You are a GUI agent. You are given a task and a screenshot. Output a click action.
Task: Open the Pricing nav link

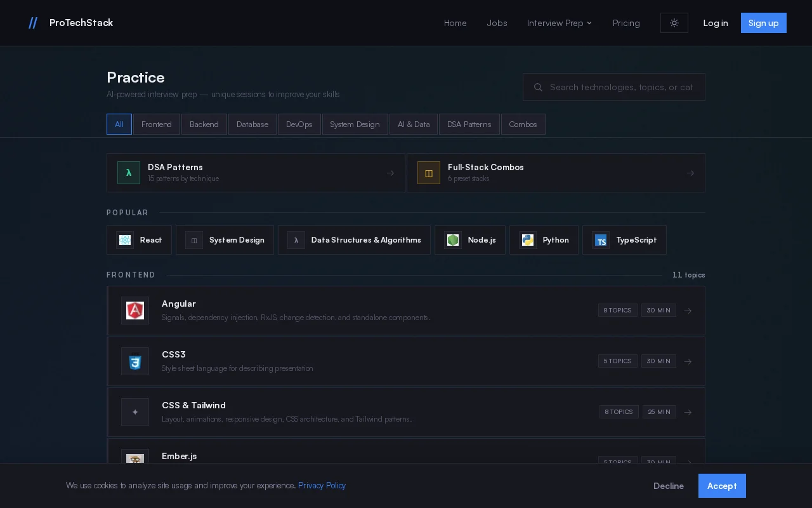pos(626,23)
